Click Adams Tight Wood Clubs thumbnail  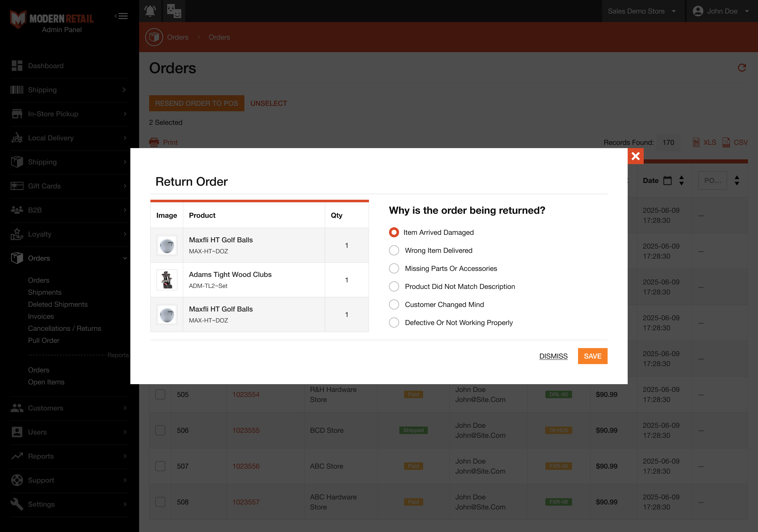[x=167, y=280]
